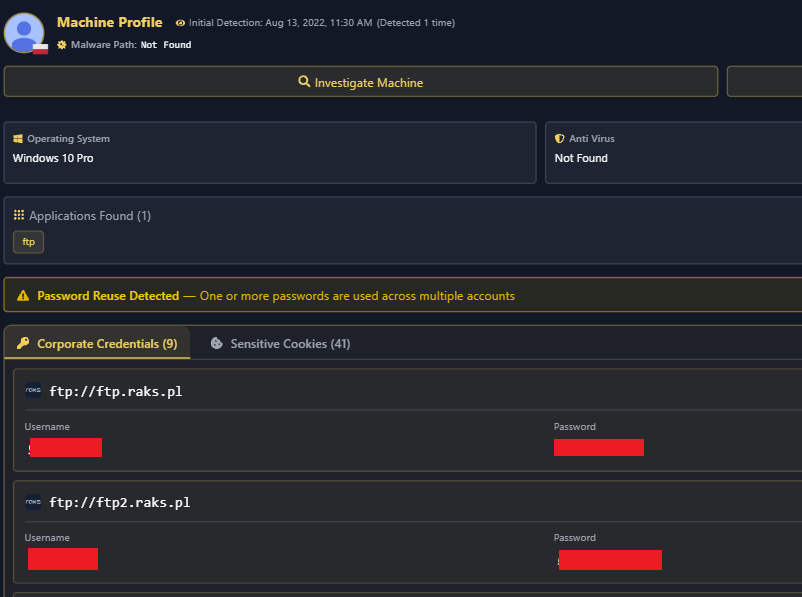
Task: Click the Windows icon beside Operating System
Action: pyautogui.click(x=18, y=138)
